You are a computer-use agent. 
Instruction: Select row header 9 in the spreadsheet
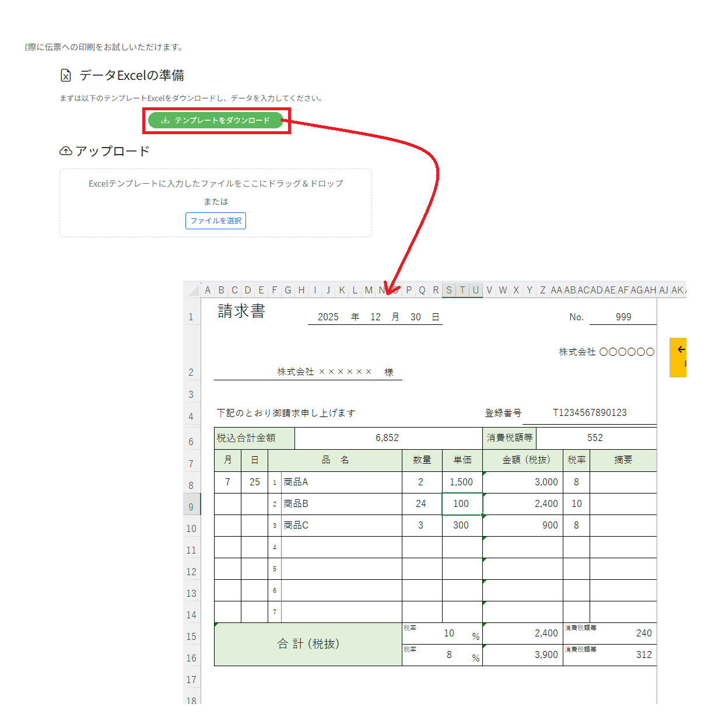pos(191,507)
